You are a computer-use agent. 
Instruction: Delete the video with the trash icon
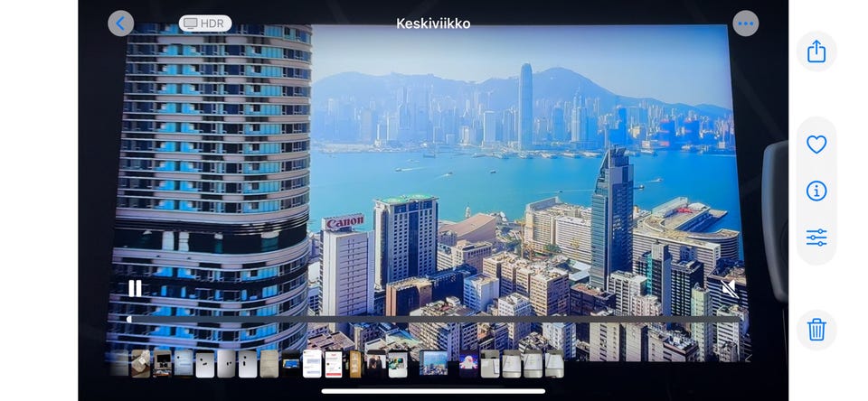click(x=816, y=330)
